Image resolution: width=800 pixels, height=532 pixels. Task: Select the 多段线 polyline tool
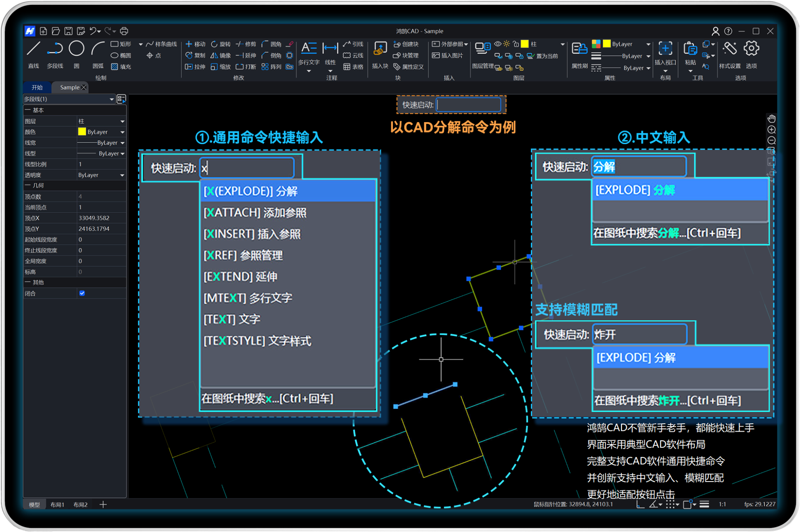click(55, 54)
